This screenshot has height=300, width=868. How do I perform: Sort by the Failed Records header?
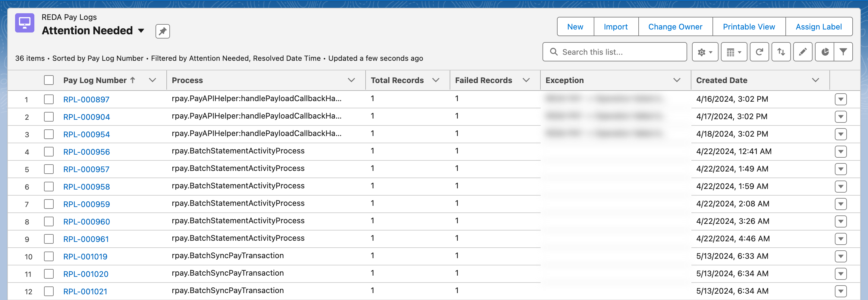(x=483, y=80)
